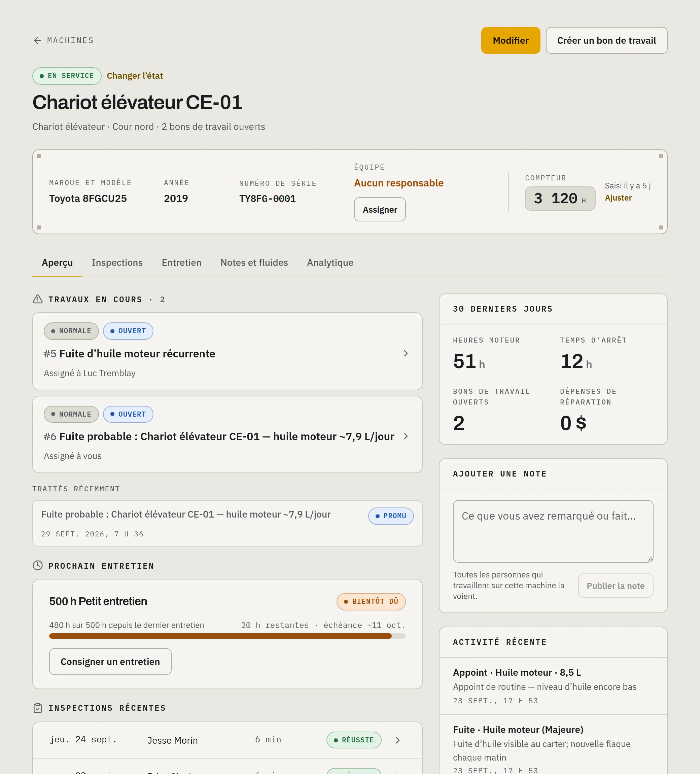
Task: Click the warning triangle icon by Travaux en cours
Action: [38, 299]
